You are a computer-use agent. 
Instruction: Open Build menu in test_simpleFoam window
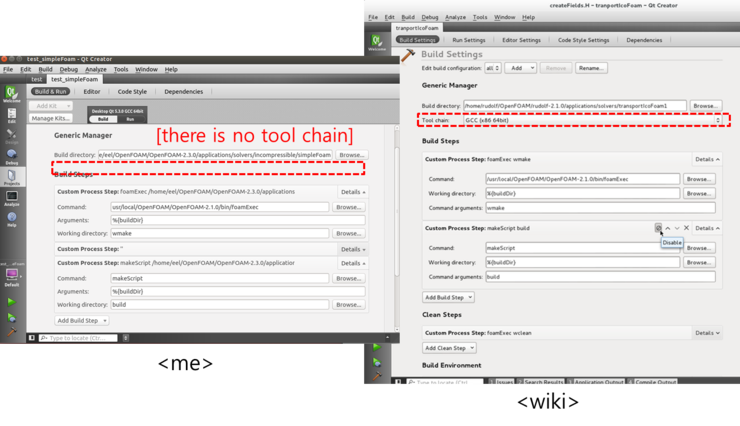point(45,69)
